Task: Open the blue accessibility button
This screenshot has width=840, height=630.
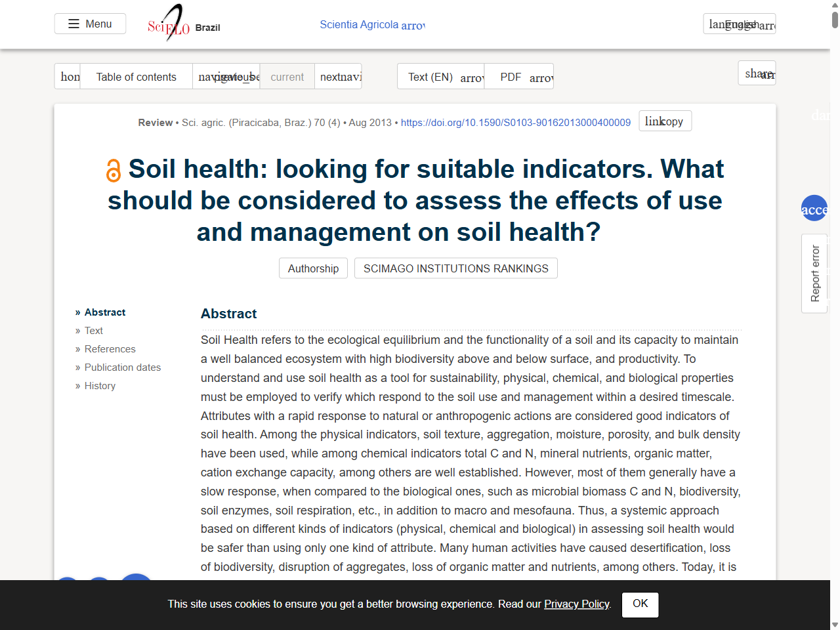Action: pyautogui.click(x=814, y=208)
